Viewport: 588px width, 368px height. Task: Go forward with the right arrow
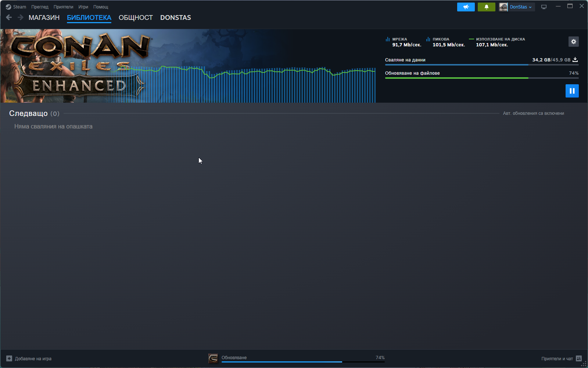pos(21,17)
